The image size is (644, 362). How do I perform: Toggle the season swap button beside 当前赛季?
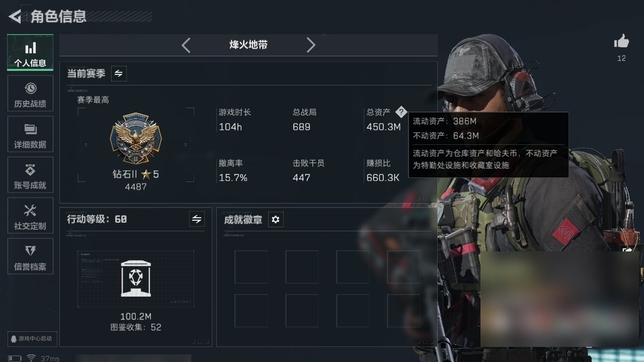119,73
